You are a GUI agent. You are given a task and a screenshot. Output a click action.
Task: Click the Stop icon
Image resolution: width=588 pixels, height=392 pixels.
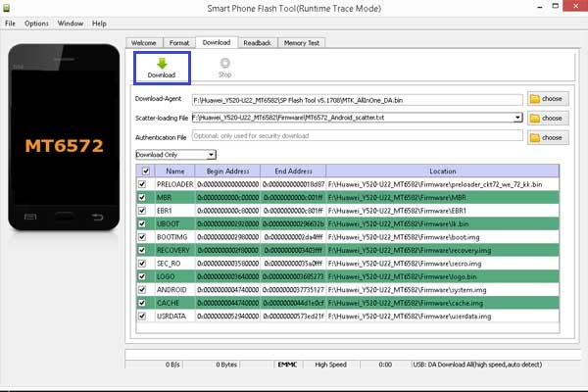[224, 63]
